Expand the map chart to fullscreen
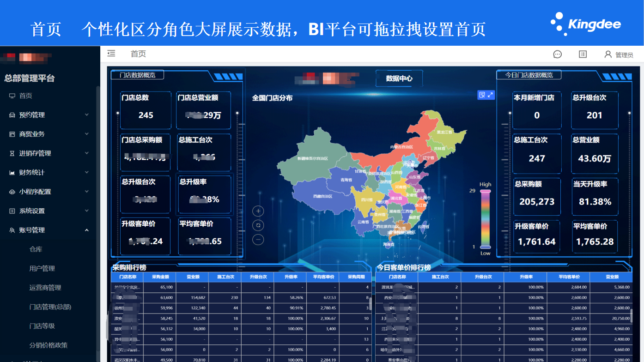The height and width of the screenshot is (362, 644). point(490,95)
